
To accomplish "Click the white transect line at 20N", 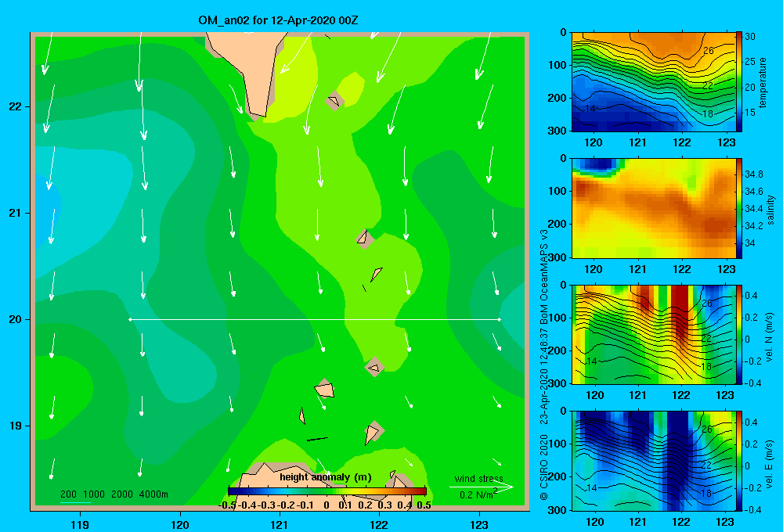I will pyautogui.click(x=315, y=319).
